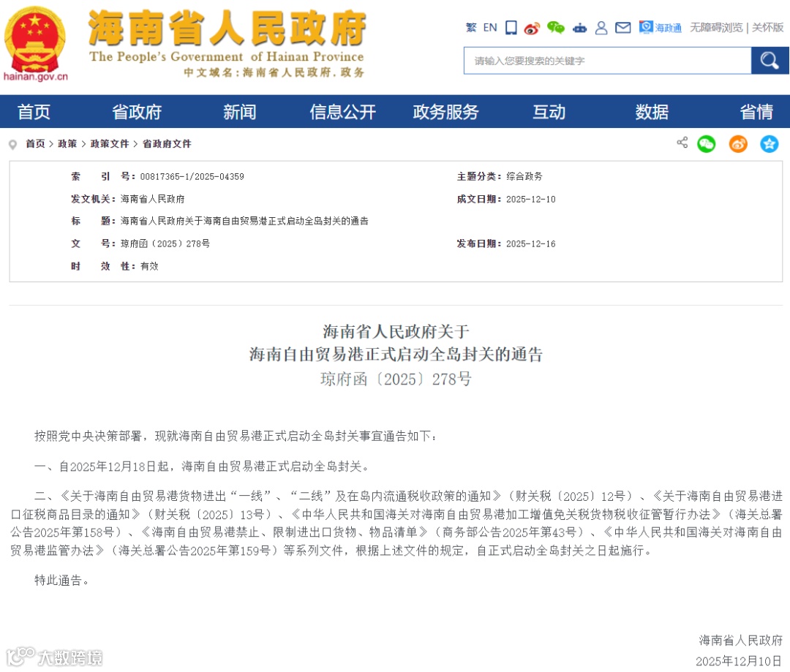The width and height of the screenshot is (790, 672).
Task: Click the user account icon in the header
Action: click(601, 27)
